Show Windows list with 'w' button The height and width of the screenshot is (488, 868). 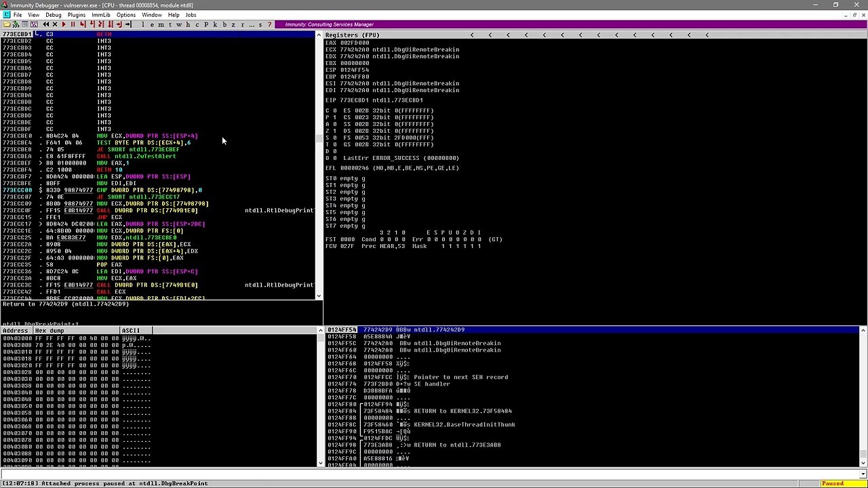click(179, 24)
